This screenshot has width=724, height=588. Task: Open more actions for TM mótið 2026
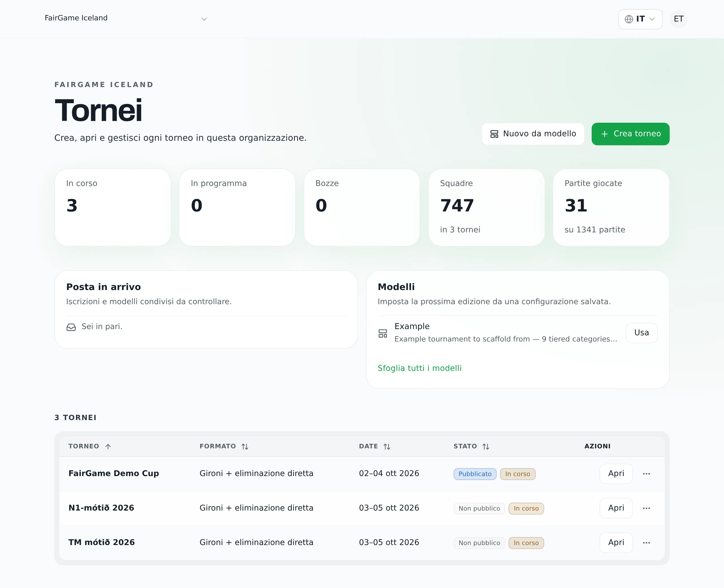point(646,542)
